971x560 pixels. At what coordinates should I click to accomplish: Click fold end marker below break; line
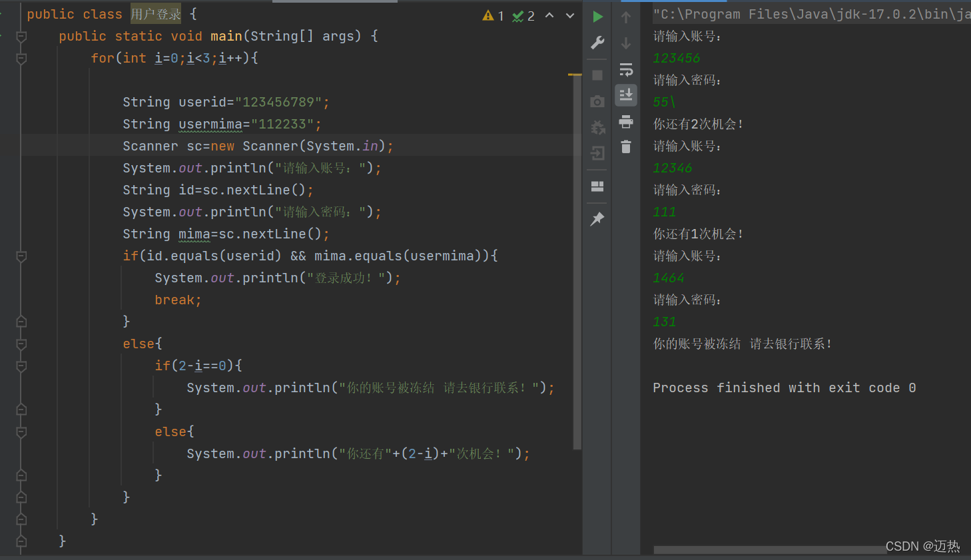click(x=21, y=322)
